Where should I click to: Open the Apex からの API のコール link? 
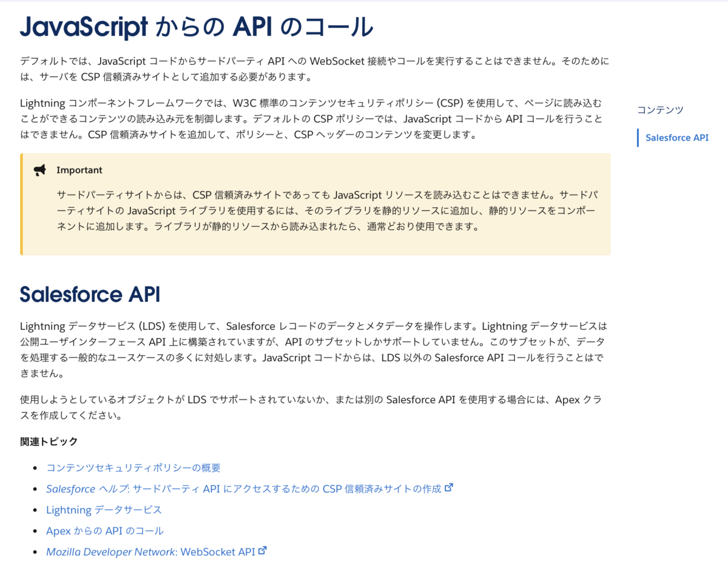coord(104,530)
